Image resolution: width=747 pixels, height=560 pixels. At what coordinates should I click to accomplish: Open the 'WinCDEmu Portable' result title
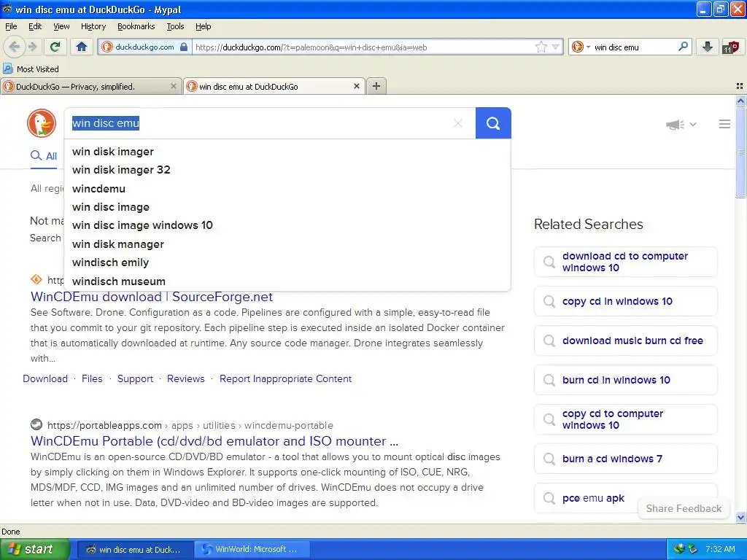click(214, 441)
